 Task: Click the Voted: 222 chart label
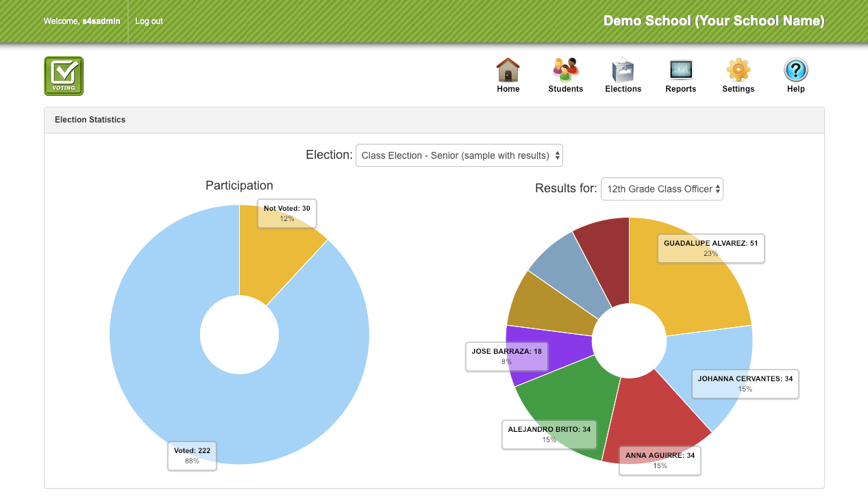coord(192,456)
